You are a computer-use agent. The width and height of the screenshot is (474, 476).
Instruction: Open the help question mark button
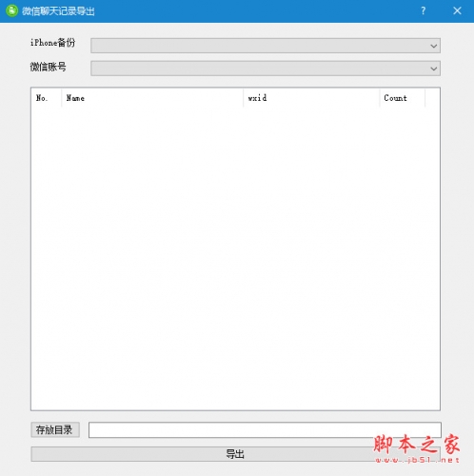(423, 11)
